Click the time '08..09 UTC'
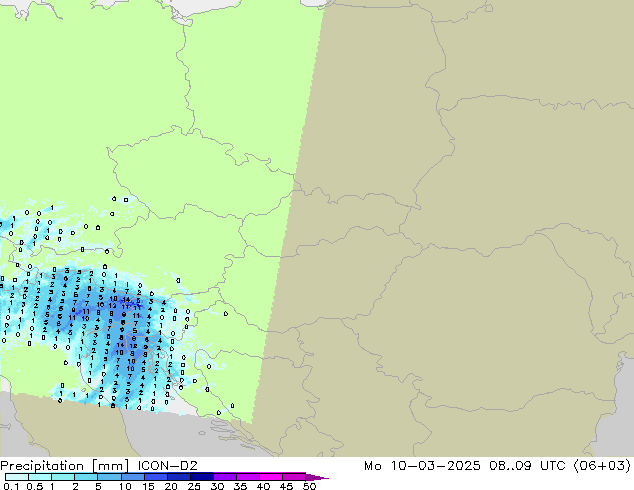Image resolution: width=634 pixels, height=490 pixels. (x=528, y=465)
